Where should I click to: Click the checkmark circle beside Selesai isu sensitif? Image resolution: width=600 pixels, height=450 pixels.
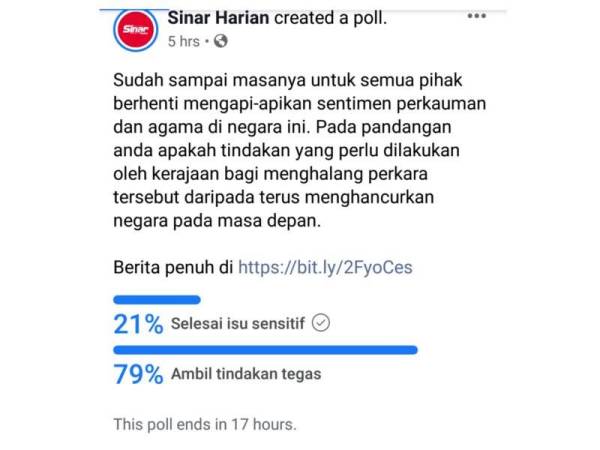(x=321, y=322)
